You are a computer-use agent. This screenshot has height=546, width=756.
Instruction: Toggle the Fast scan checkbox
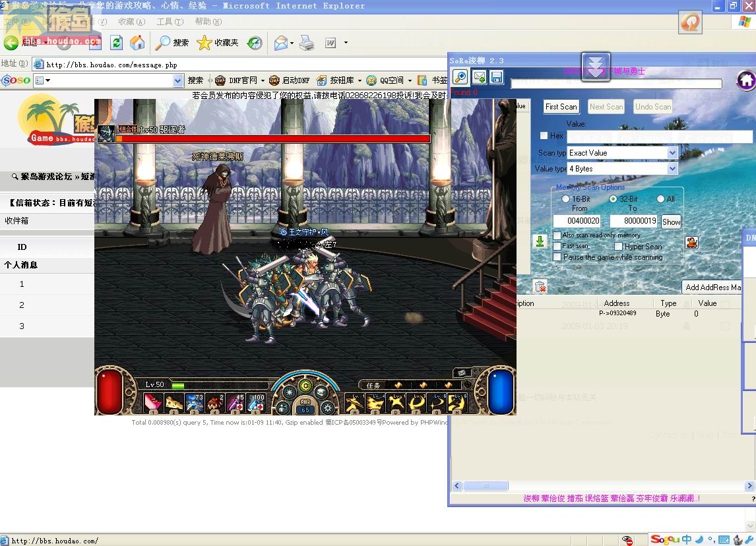(x=557, y=246)
